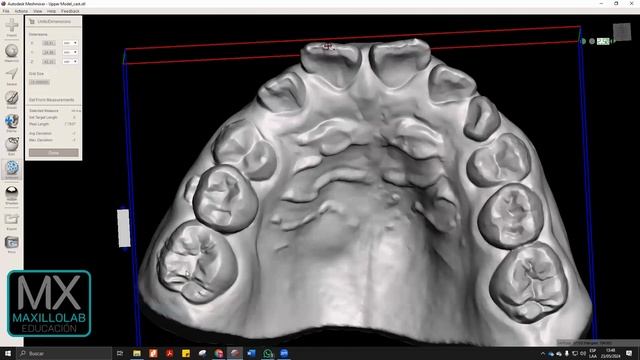
Task: Activate the Select tool arrow icon
Action: [11, 76]
